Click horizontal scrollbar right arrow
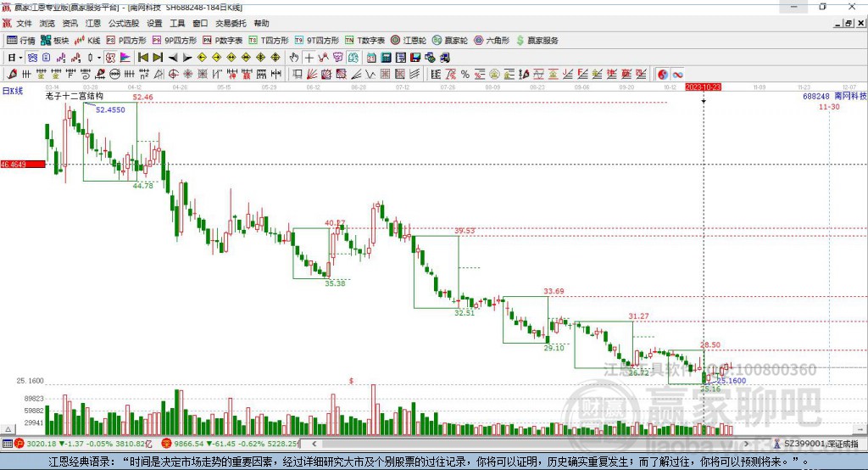868x470 pixels. point(746,444)
